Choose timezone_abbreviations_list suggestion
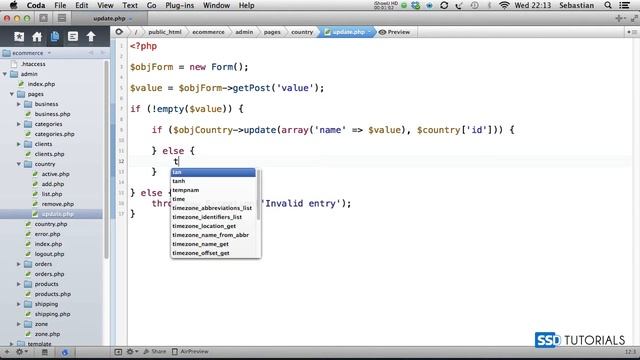The image size is (640, 360). [x=213, y=208]
